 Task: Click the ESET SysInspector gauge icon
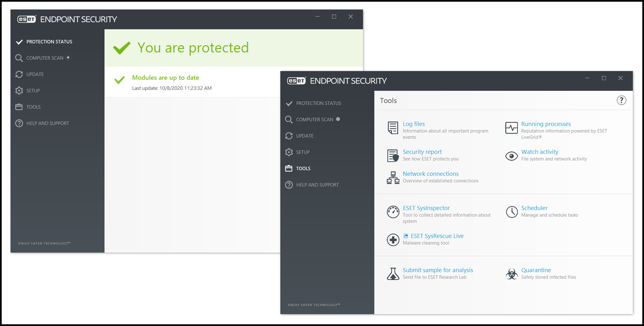click(x=393, y=212)
